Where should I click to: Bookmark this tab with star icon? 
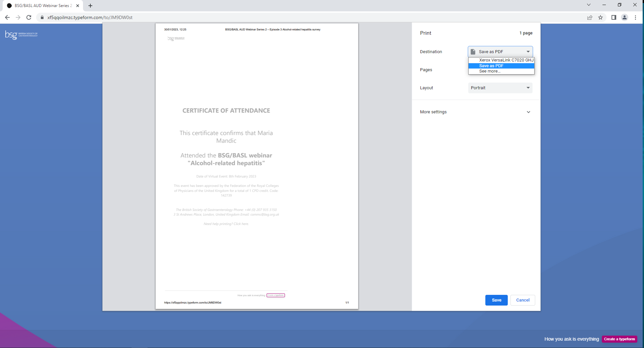coord(600,17)
